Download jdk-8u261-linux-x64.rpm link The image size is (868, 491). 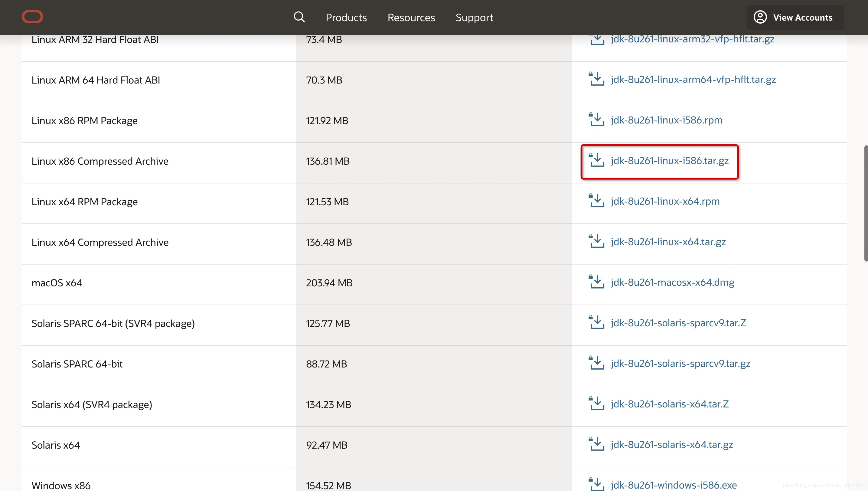(665, 201)
